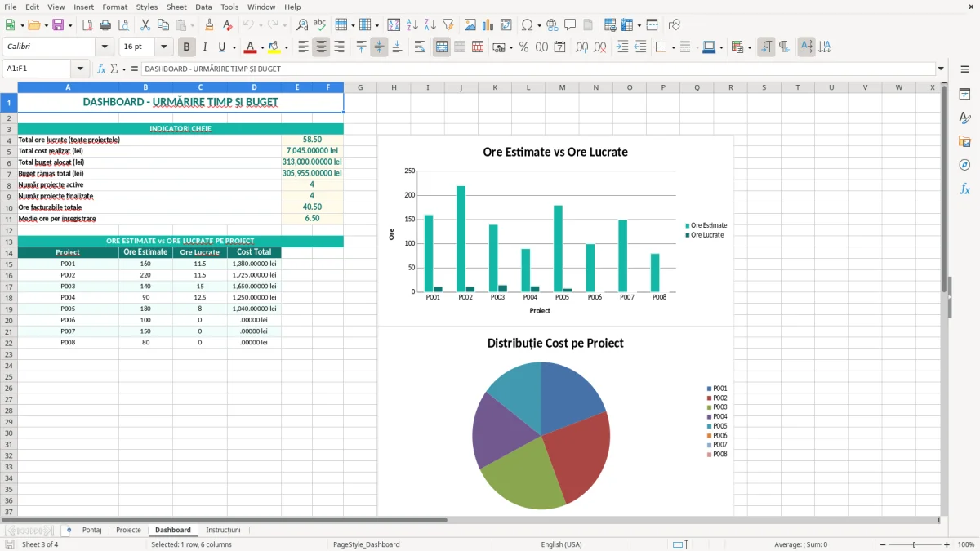Open the Font Size dropdown
The image size is (980, 551).
164,47
